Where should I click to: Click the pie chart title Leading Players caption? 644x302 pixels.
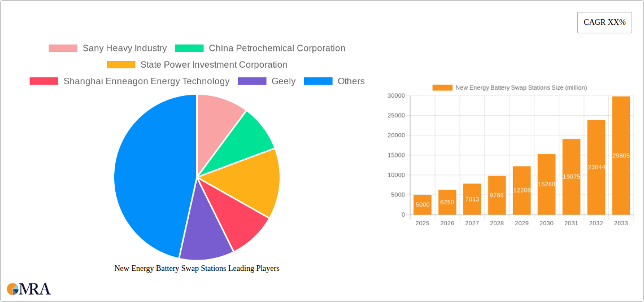point(197,268)
